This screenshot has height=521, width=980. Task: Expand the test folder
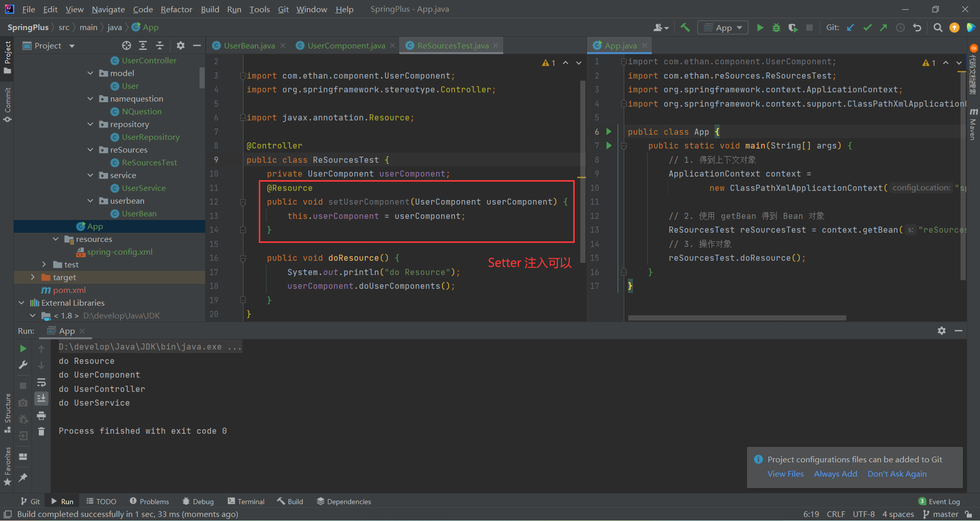click(x=44, y=264)
